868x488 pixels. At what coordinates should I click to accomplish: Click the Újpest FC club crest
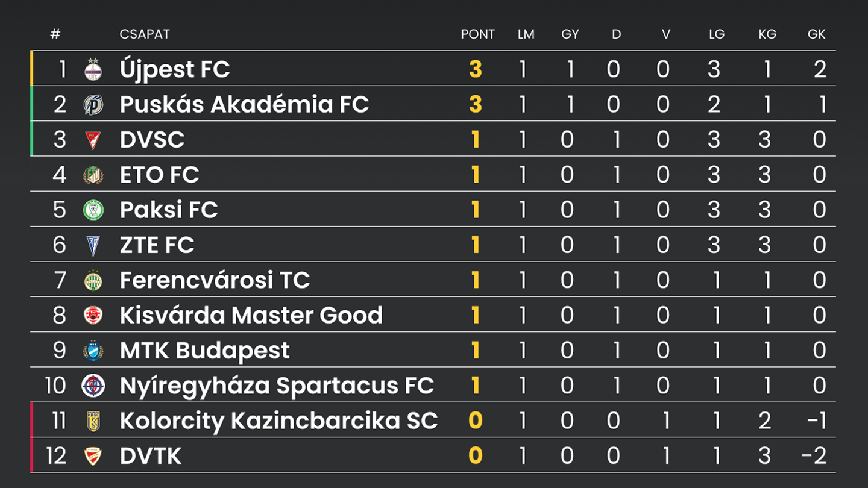pos(93,70)
